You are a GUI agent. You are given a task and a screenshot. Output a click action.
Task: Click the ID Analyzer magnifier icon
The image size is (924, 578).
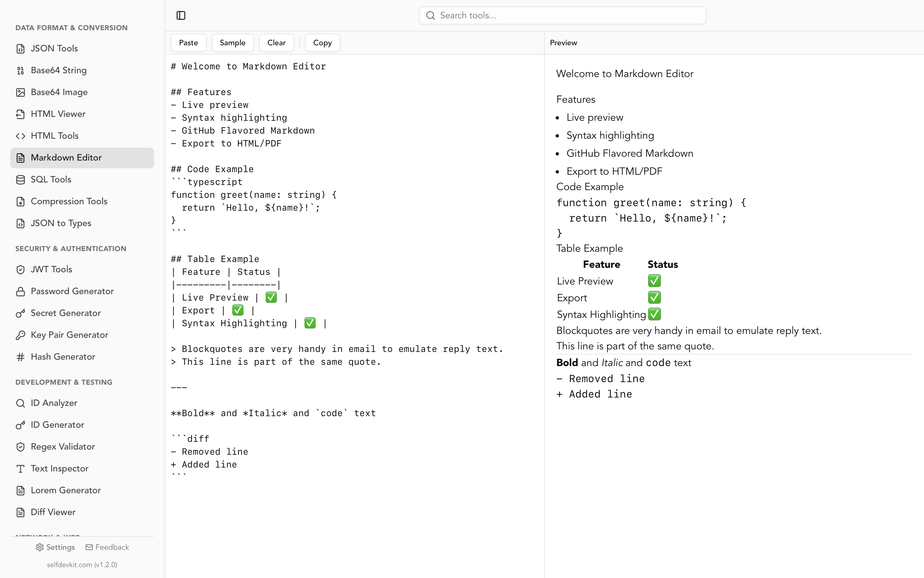pyautogui.click(x=21, y=403)
